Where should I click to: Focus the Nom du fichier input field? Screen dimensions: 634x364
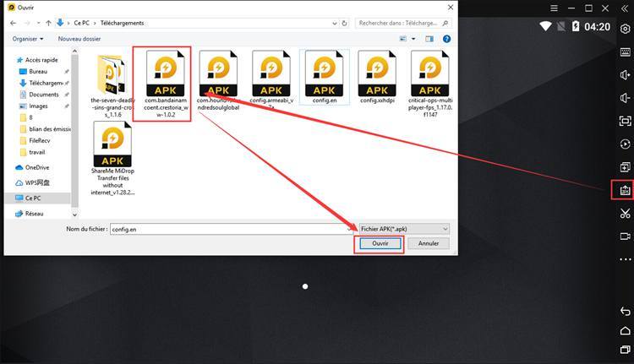(x=231, y=229)
